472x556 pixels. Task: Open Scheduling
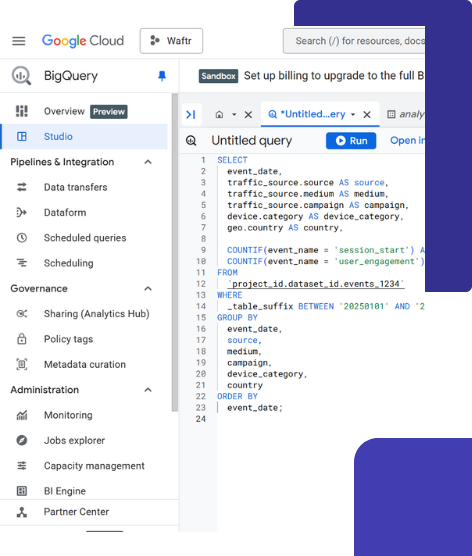coord(69,263)
